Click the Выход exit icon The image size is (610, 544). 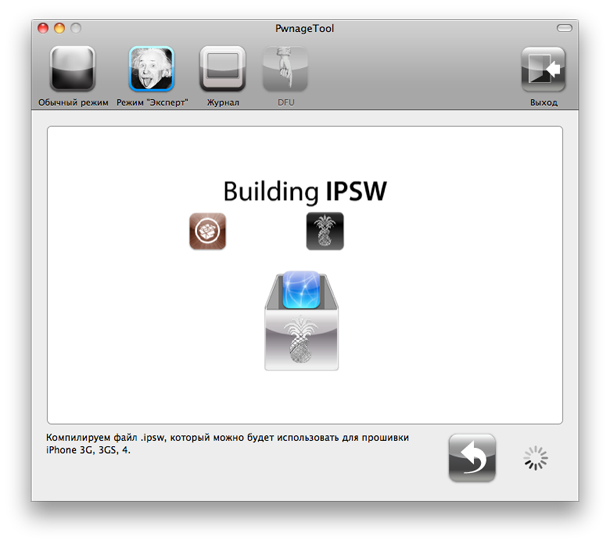tap(543, 69)
